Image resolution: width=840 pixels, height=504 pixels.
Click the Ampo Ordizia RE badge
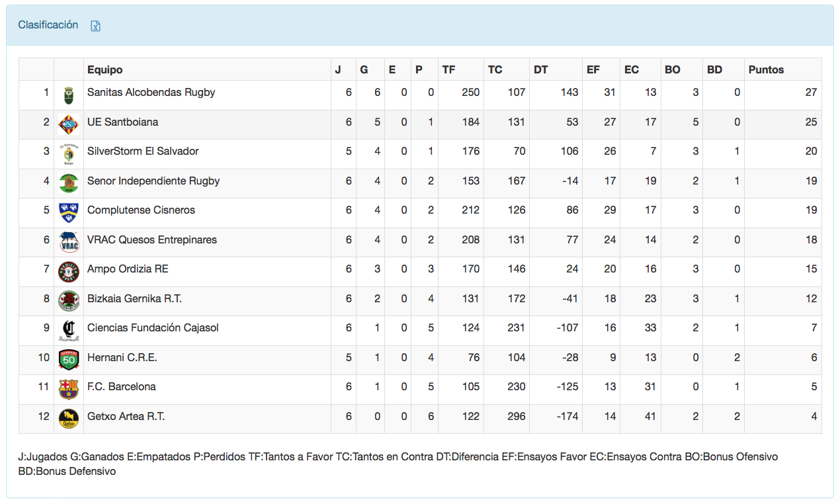pyautogui.click(x=69, y=271)
